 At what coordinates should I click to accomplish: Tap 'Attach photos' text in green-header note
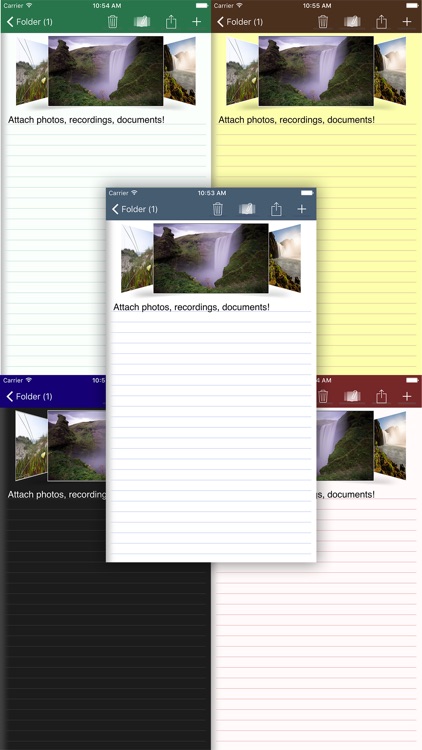click(37, 120)
